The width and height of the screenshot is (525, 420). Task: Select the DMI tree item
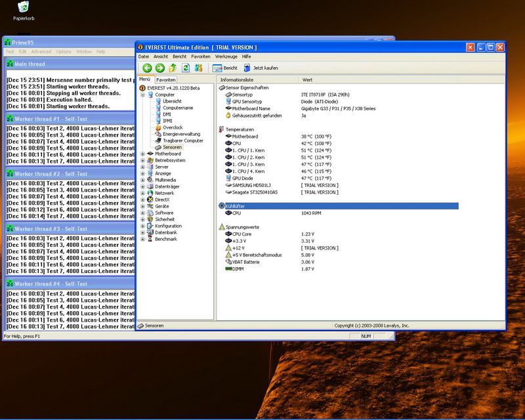coord(167,114)
